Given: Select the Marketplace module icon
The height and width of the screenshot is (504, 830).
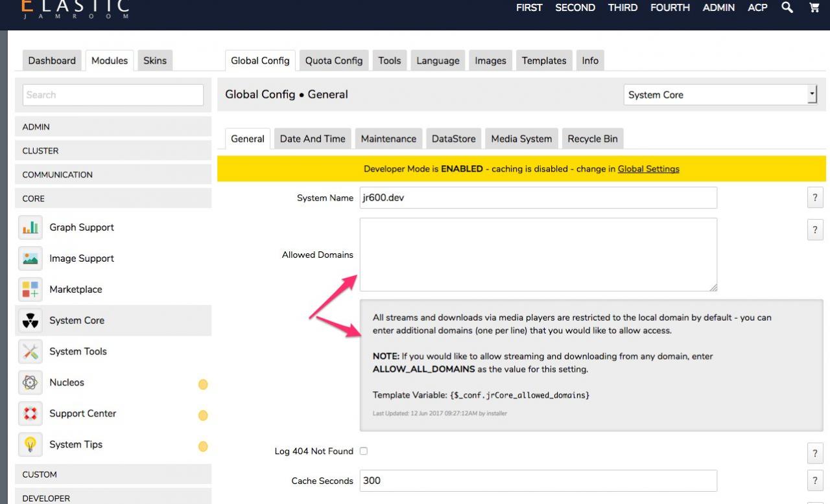Looking at the screenshot, I should coord(30,290).
